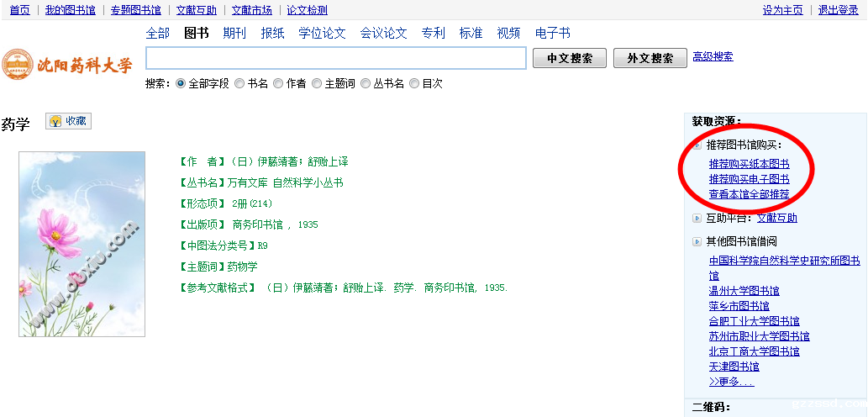Select the 主题词 radio option
This screenshot has width=868, height=417.
pyautogui.click(x=317, y=84)
